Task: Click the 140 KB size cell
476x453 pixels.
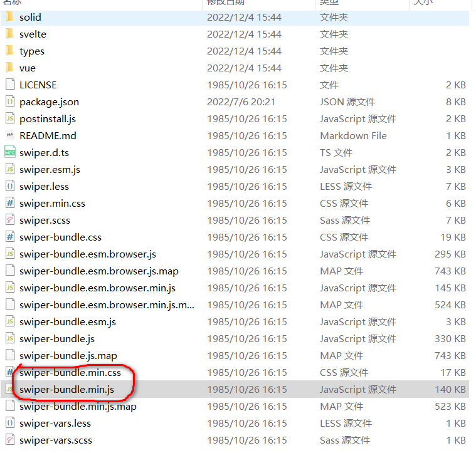Action: (x=450, y=390)
